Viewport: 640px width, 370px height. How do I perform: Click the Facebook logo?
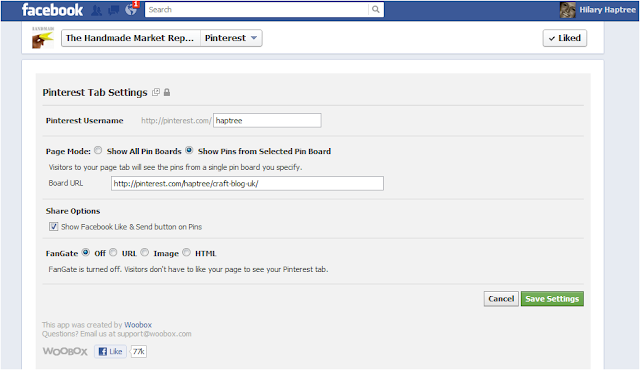(52, 10)
